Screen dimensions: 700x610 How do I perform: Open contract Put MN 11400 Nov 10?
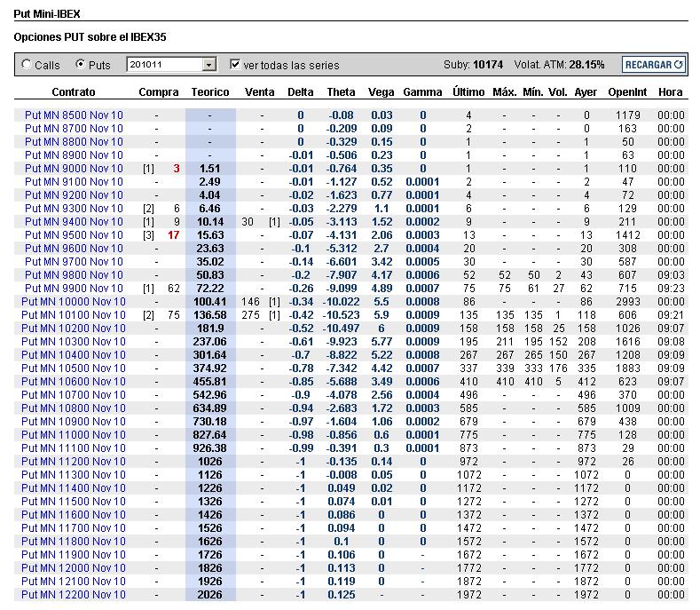[74, 488]
